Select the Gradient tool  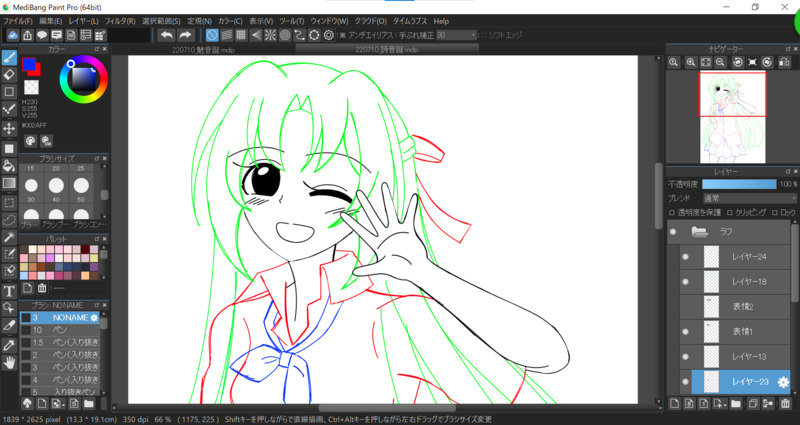[x=9, y=183]
